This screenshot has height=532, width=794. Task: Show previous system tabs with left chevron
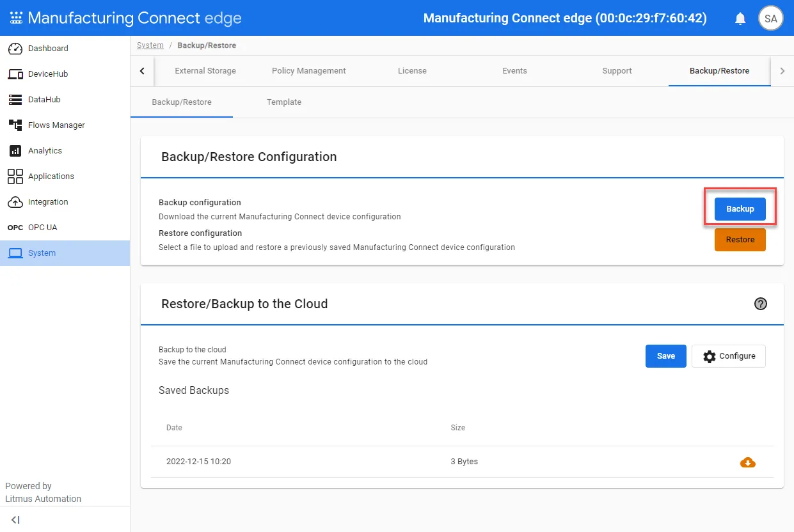pyautogui.click(x=142, y=71)
